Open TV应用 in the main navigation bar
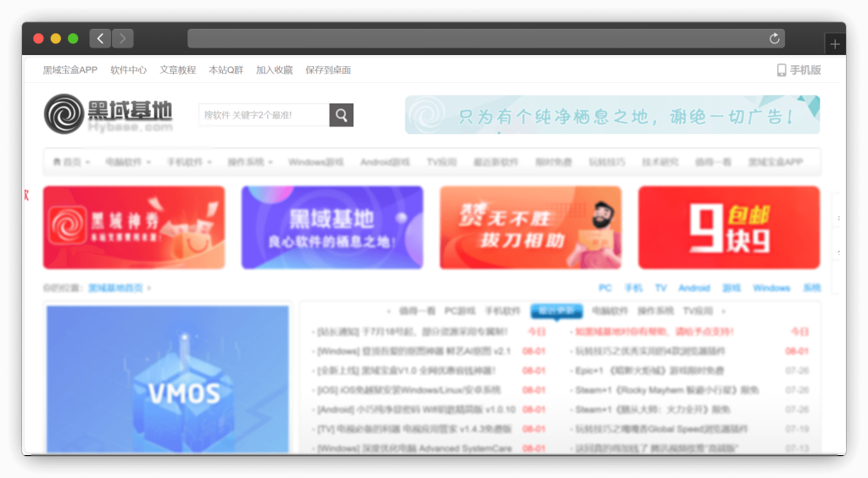The height and width of the screenshot is (478, 868). [442, 162]
